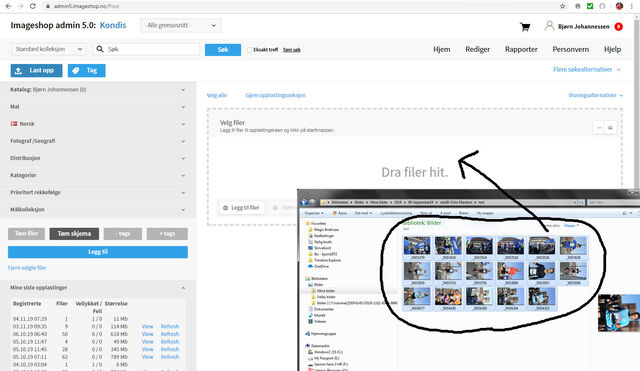This screenshot has height=371, width=640.
Task: Reload the page in the browser
Action: [x=33, y=6]
